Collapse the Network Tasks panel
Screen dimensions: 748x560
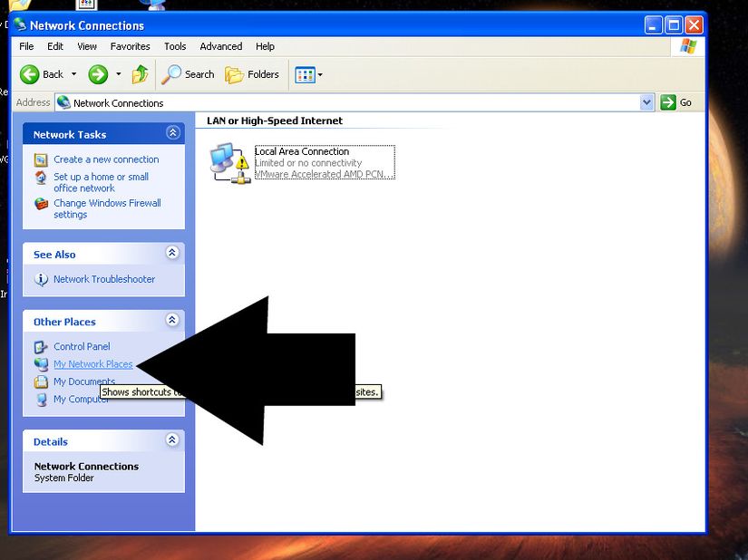click(x=171, y=132)
